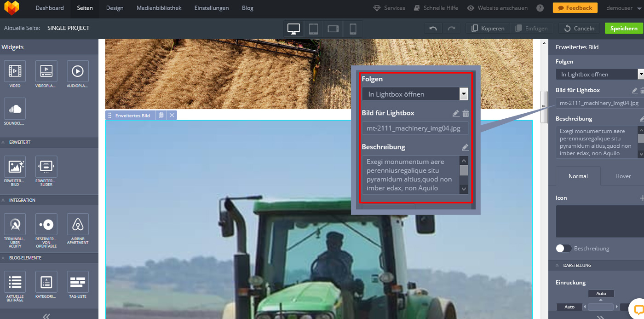644x319 pixels.
Task: Switch to the Hover tab
Action: coord(623,176)
